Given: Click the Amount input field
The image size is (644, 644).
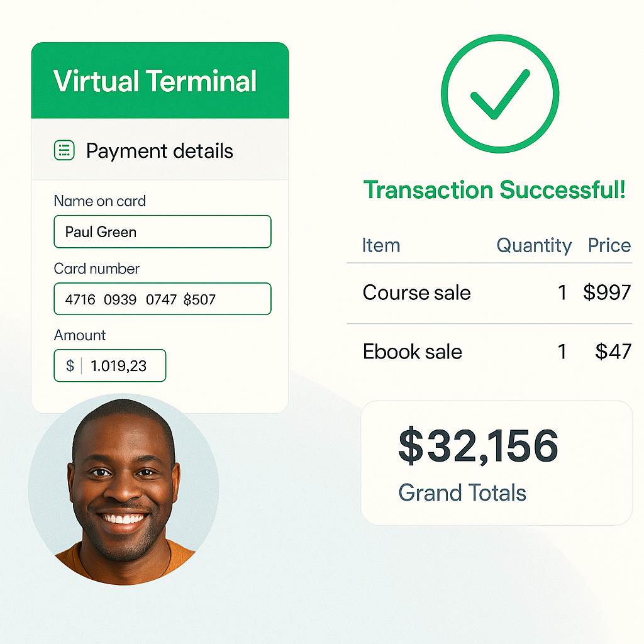Looking at the screenshot, I should click(x=110, y=365).
